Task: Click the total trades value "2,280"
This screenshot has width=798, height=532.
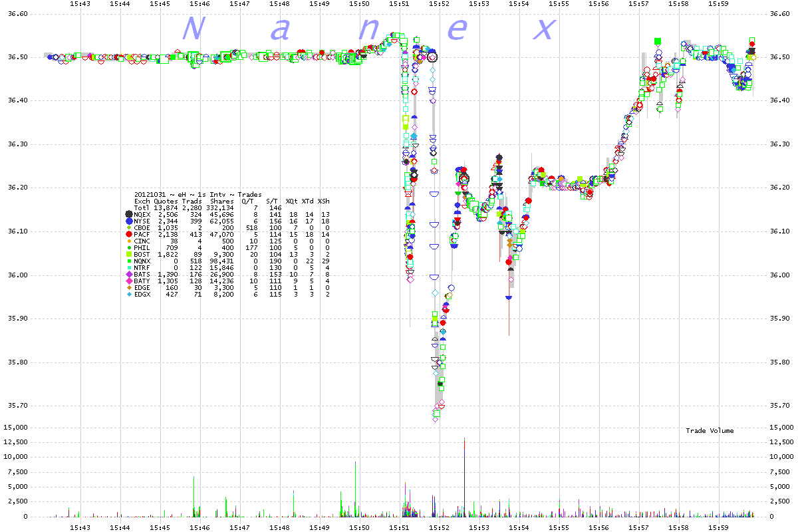Action: click(x=192, y=207)
